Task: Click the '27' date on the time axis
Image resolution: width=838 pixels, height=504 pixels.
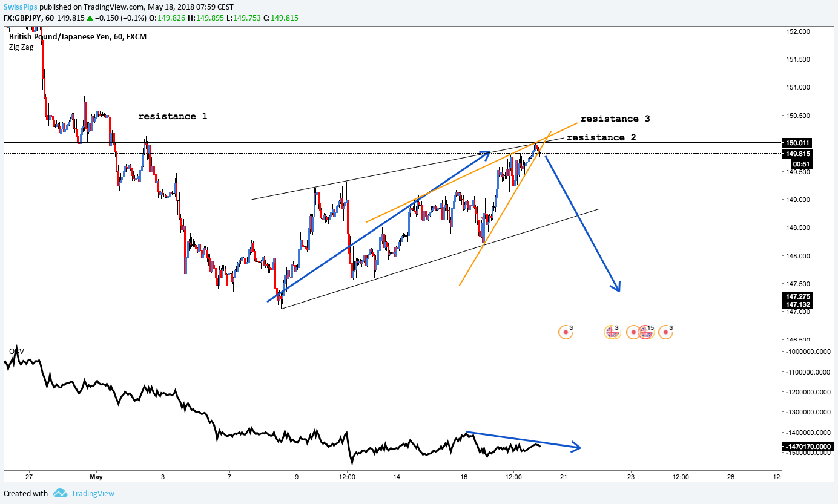Action: (x=29, y=477)
